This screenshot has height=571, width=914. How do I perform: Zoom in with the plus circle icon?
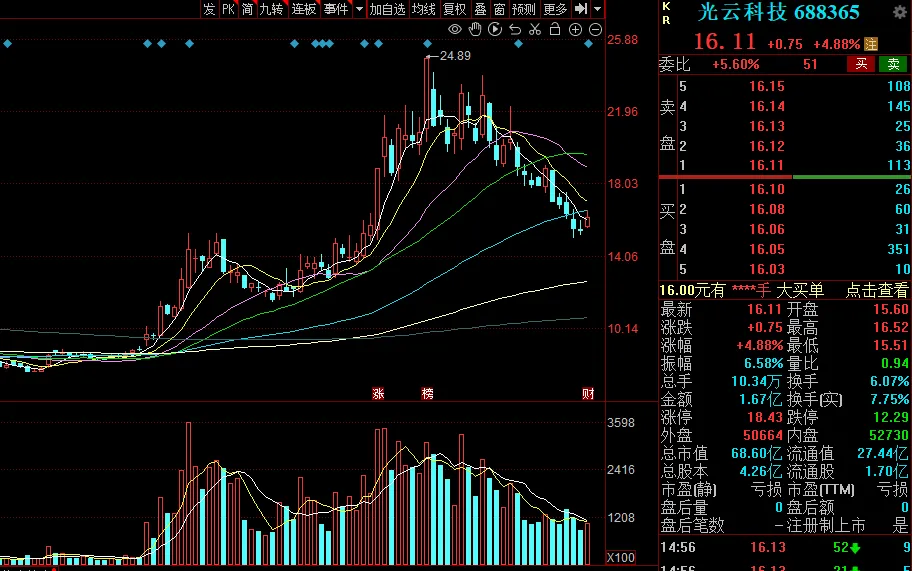pos(575,29)
